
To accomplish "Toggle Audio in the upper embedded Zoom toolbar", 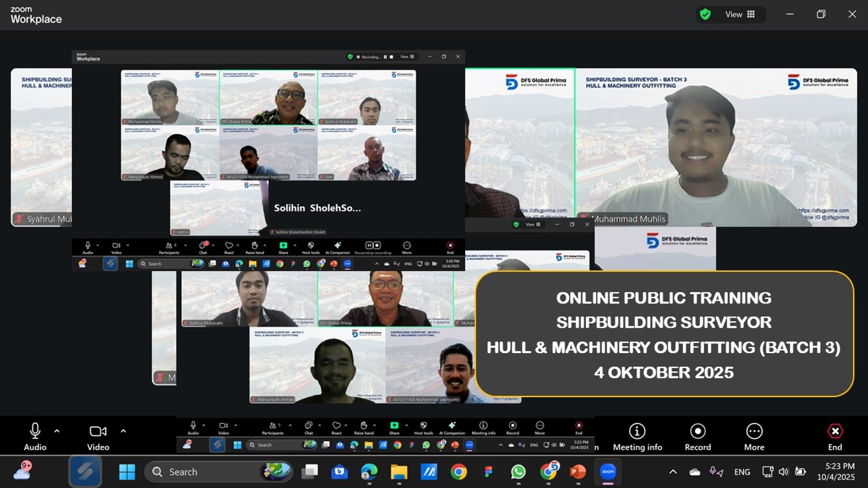I will [88, 247].
